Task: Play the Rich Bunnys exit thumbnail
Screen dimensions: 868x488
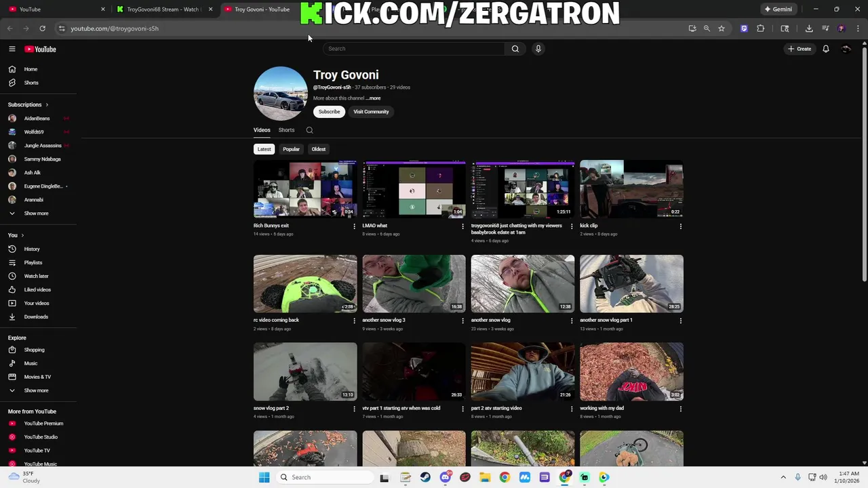Action: (x=305, y=189)
